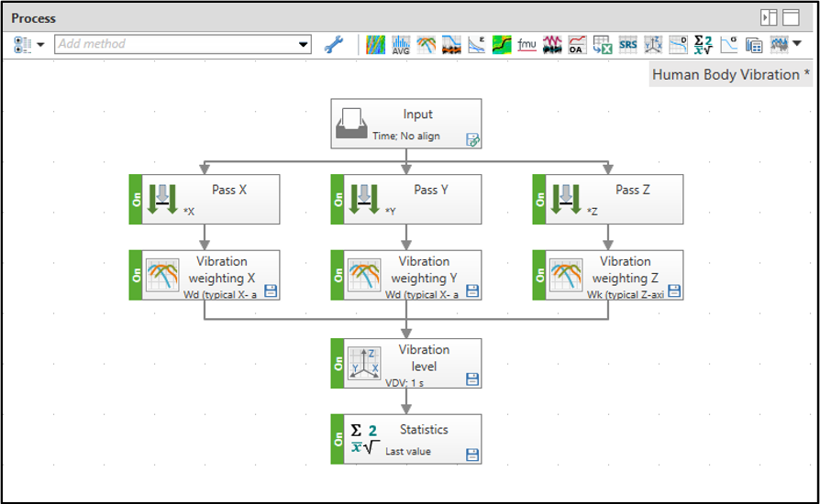Viewport: 820px width, 504px height.
Task: Add the epsilon decay curve method
Action: pos(476,45)
